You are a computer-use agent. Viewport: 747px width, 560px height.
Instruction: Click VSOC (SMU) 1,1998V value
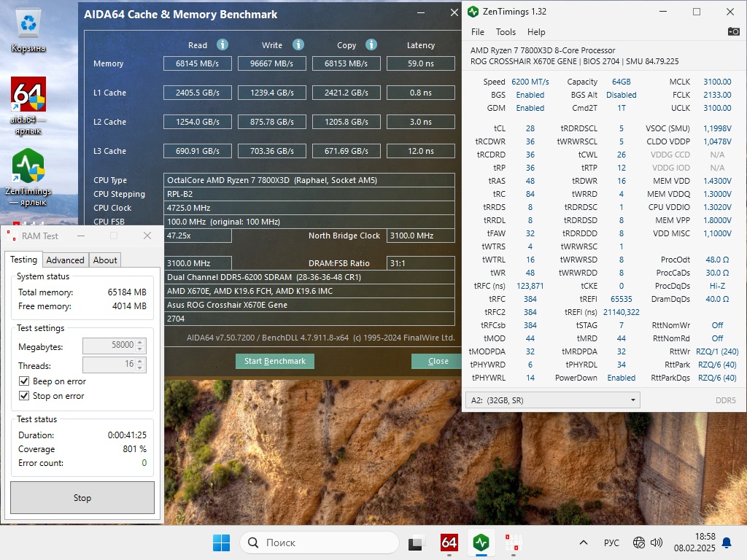click(x=717, y=128)
